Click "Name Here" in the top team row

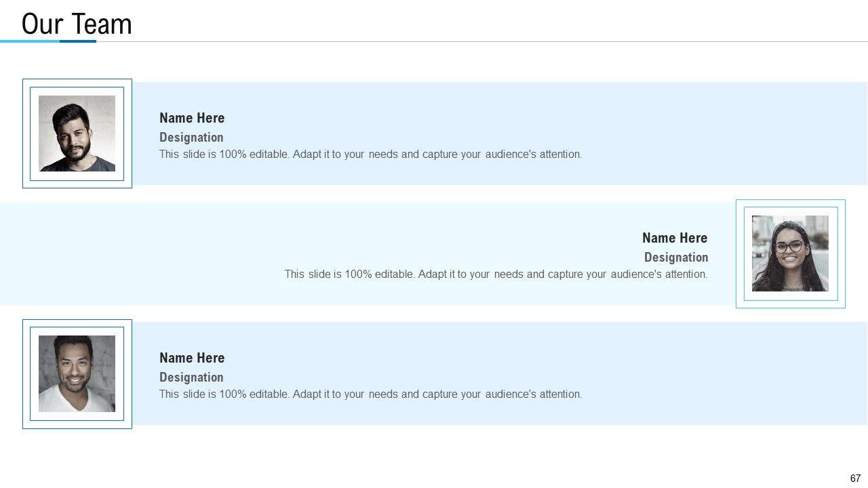pyautogui.click(x=192, y=118)
